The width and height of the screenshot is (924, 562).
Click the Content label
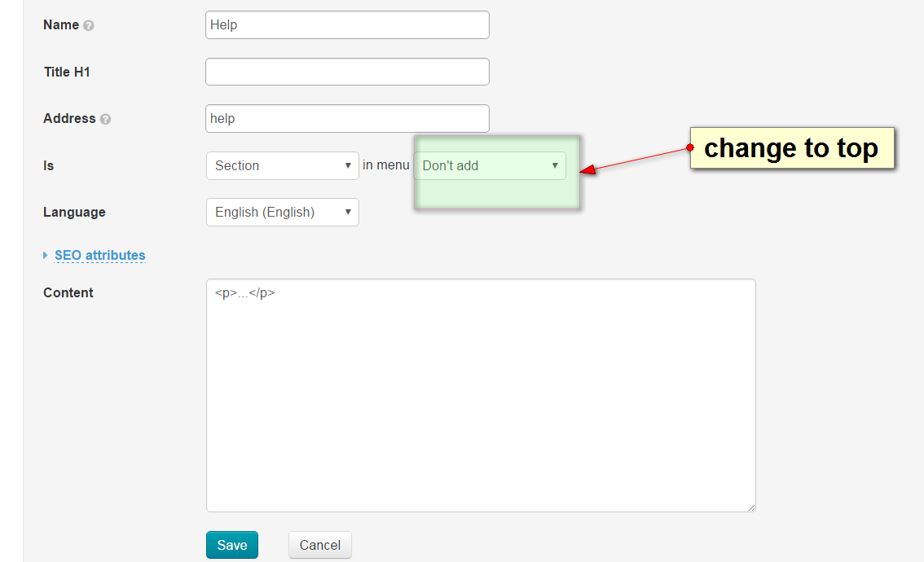pyautogui.click(x=68, y=292)
